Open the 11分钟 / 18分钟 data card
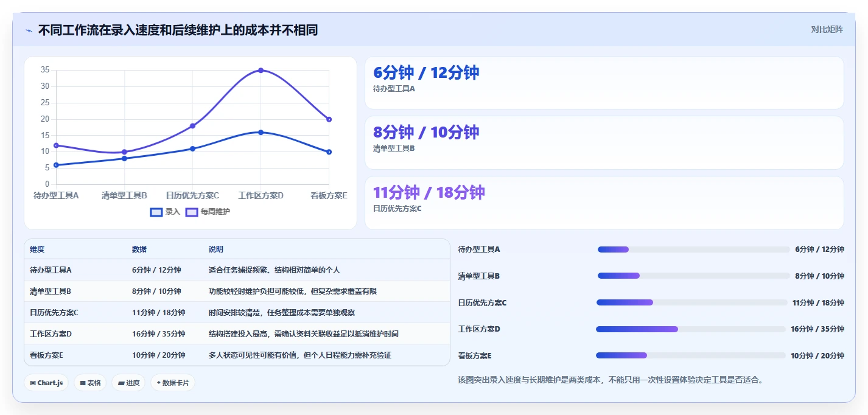Viewport: 868px width, 415px height. pyautogui.click(x=604, y=203)
